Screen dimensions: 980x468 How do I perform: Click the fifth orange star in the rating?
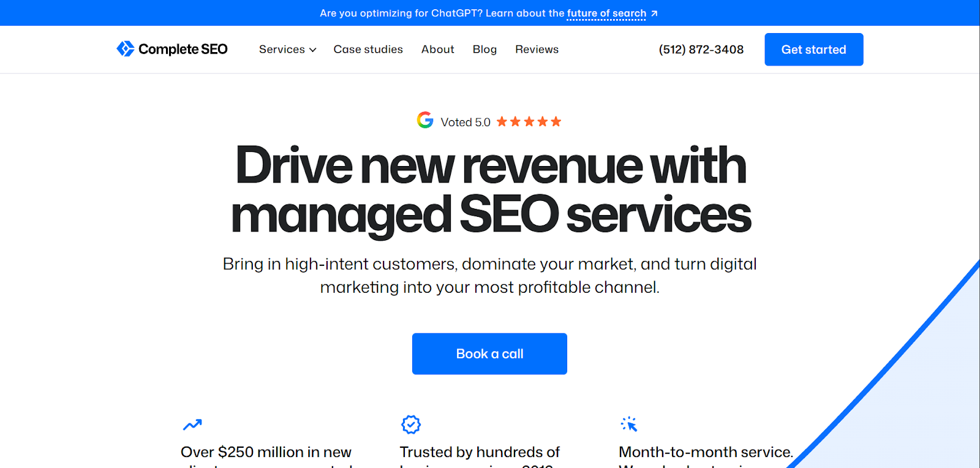(556, 121)
